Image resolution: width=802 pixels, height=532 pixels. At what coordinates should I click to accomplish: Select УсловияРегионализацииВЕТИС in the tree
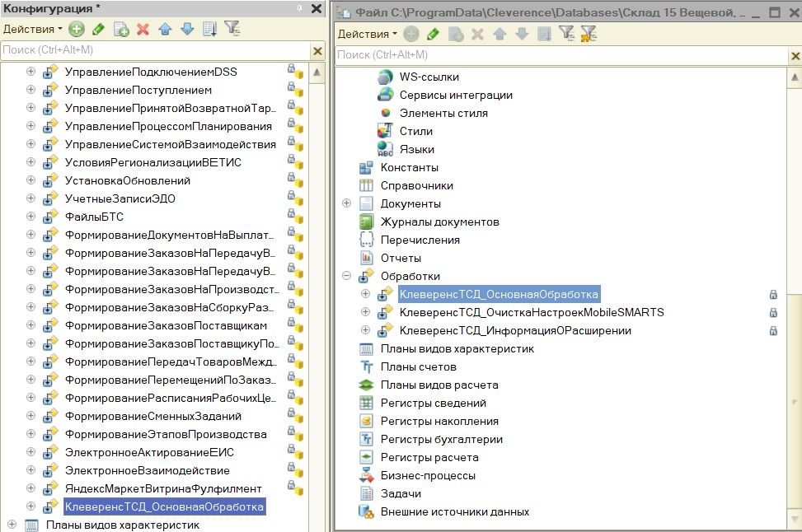[153, 162]
